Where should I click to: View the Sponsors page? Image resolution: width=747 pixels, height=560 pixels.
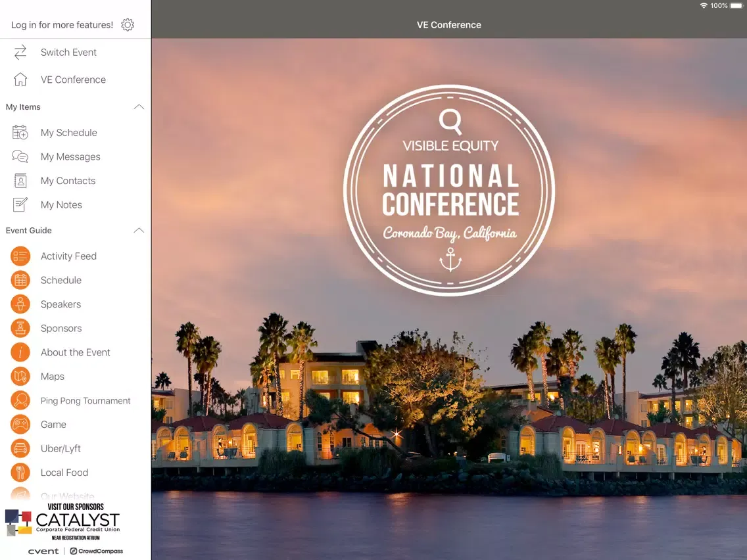[x=75, y=329]
